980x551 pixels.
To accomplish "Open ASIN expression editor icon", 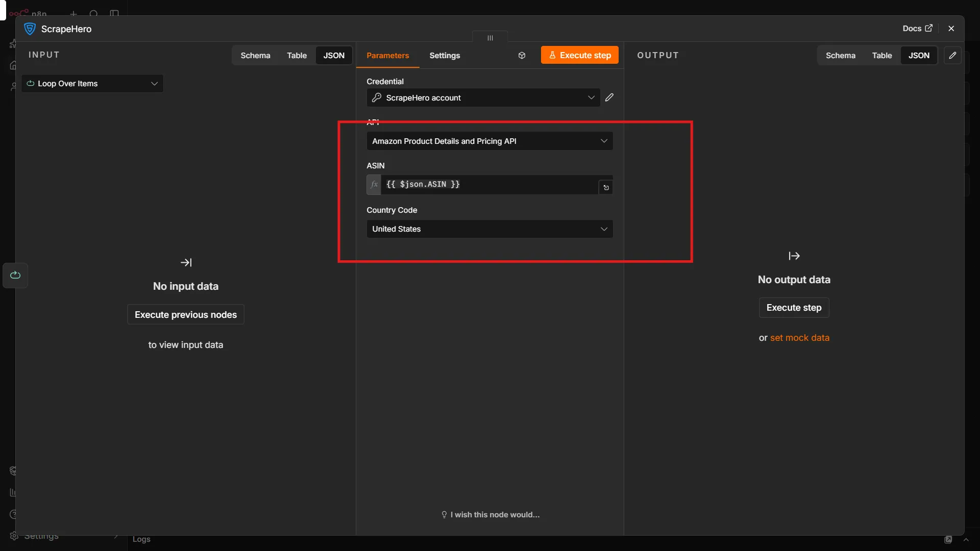I will click(606, 187).
